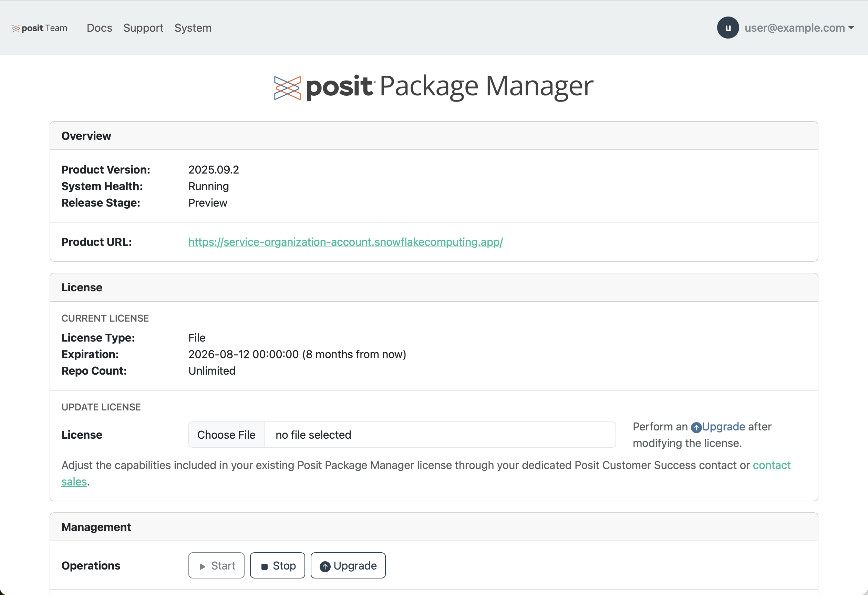This screenshot has width=868, height=595.
Task: Click the Posit crossed-ribbons logo above Overview
Action: pyautogui.click(x=287, y=87)
